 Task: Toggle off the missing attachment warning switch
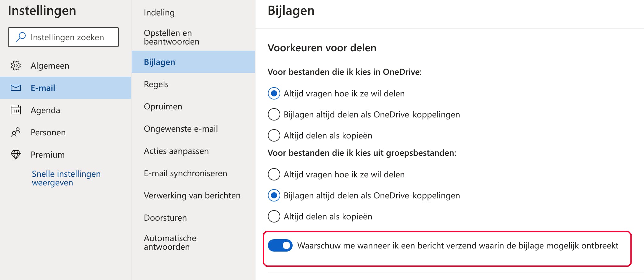280,245
